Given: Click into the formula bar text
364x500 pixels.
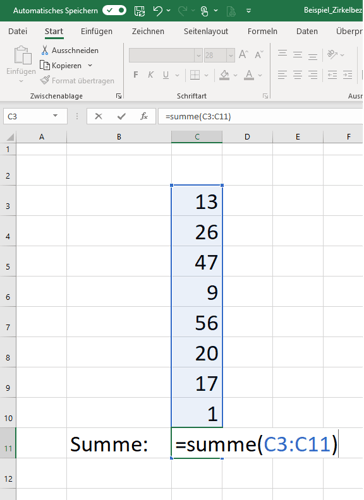Looking at the screenshot, I should point(198,117).
